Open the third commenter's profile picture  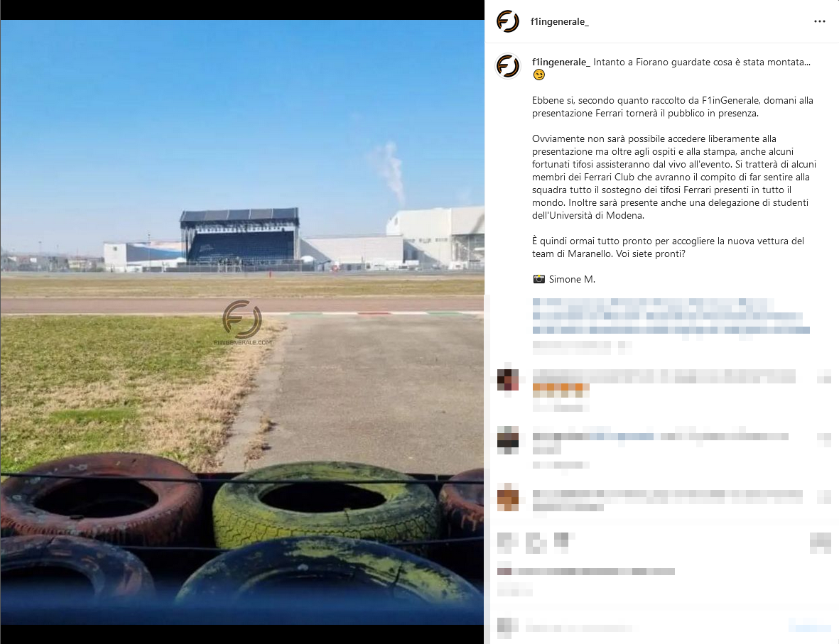pyautogui.click(x=508, y=498)
